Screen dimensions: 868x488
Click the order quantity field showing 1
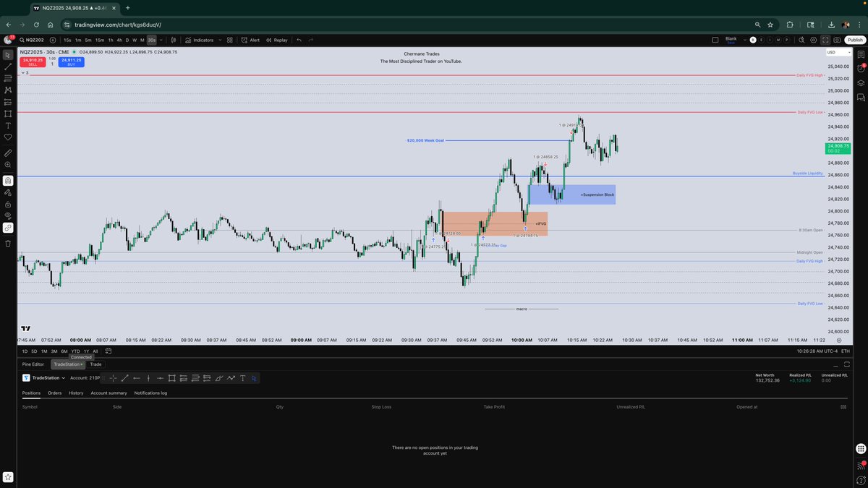[x=52, y=64]
